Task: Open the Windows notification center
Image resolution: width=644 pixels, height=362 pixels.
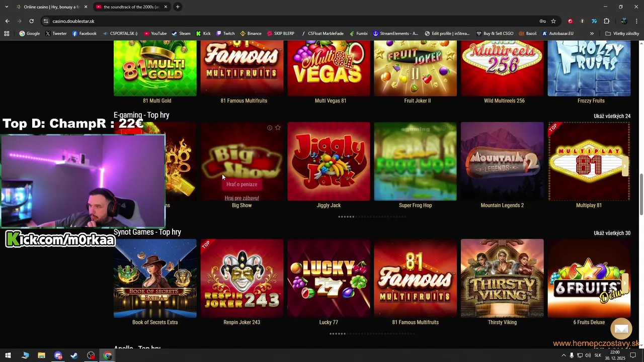Action: 633,355
